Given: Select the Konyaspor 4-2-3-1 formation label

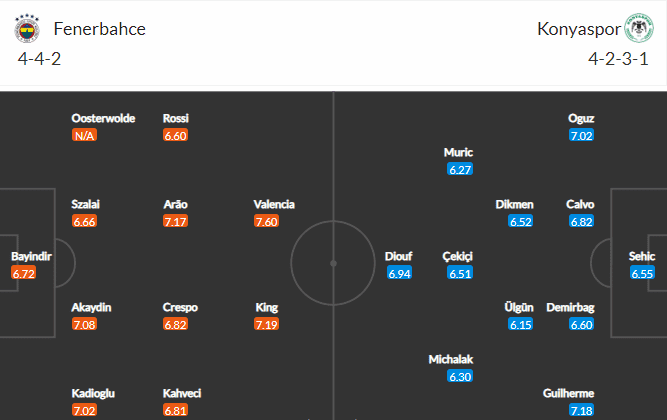Looking at the screenshot, I should coord(619,58).
